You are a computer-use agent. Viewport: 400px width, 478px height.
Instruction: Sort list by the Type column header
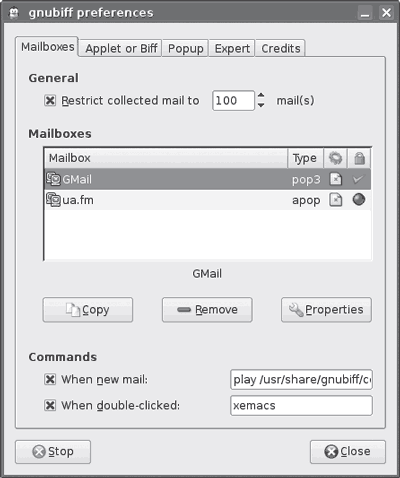pos(305,158)
